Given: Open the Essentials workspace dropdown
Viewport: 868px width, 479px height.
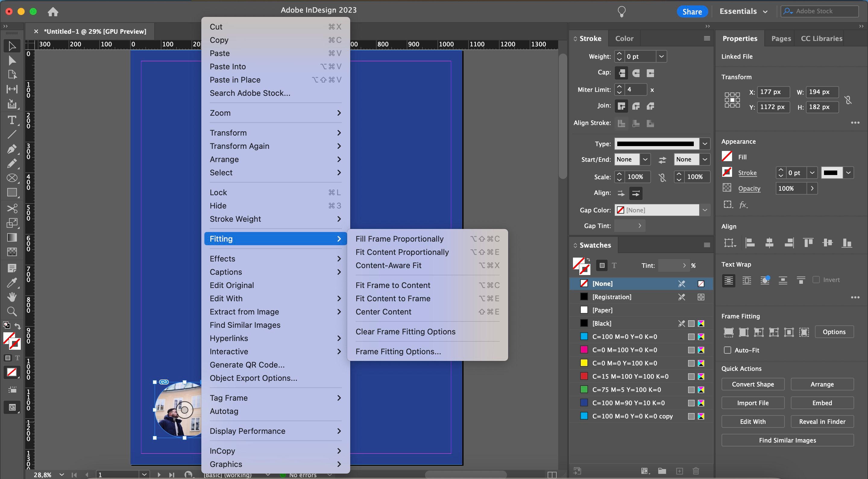Looking at the screenshot, I should (743, 11).
